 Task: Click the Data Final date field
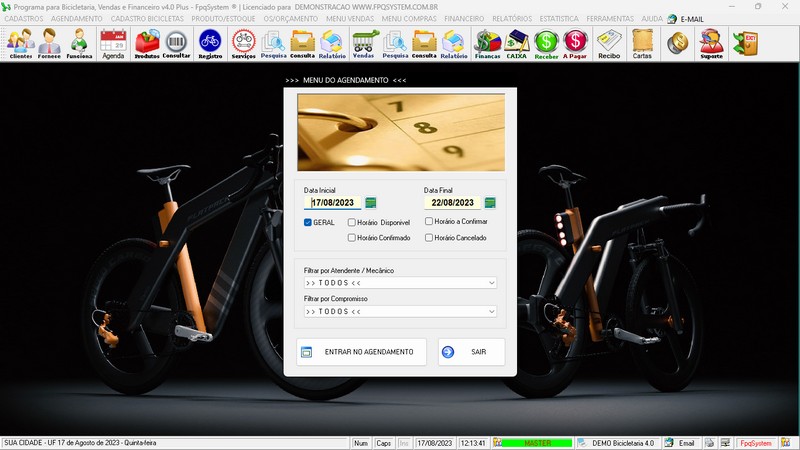coord(453,203)
